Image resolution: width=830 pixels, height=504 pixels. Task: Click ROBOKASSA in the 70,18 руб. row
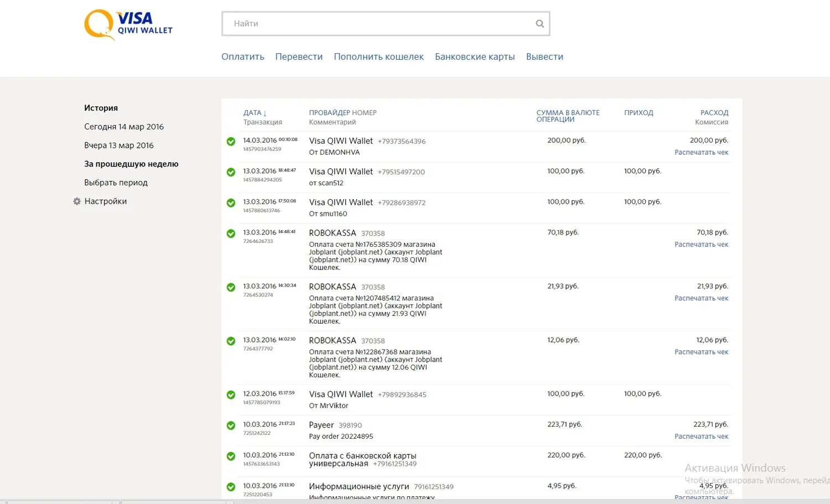click(333, 233)
